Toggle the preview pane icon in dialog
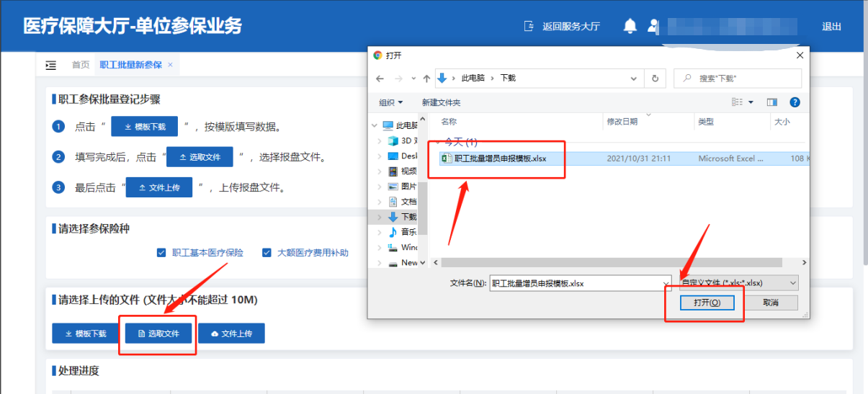Image resolution: width=868 pixels, height=394 pixels. 772,102
